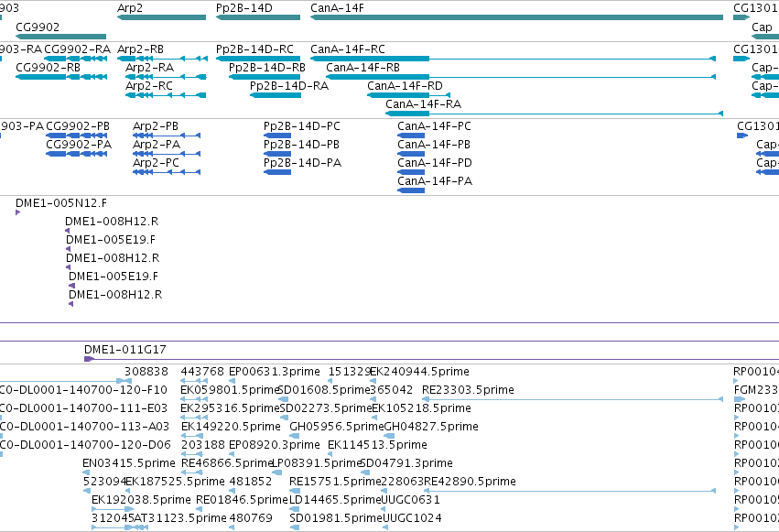Select the CG9902-RB transcript label
This screenshot has height=532, width=779.
(48, 67)
